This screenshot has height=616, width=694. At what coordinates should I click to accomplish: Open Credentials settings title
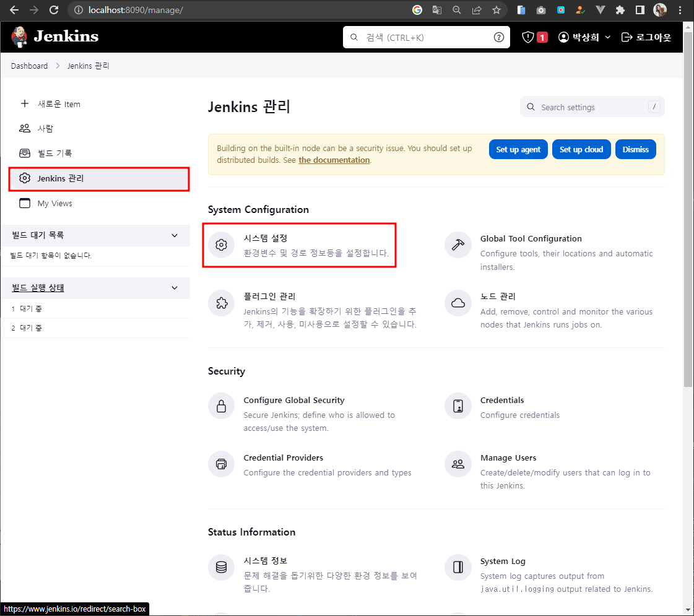(x=502, y=400)
